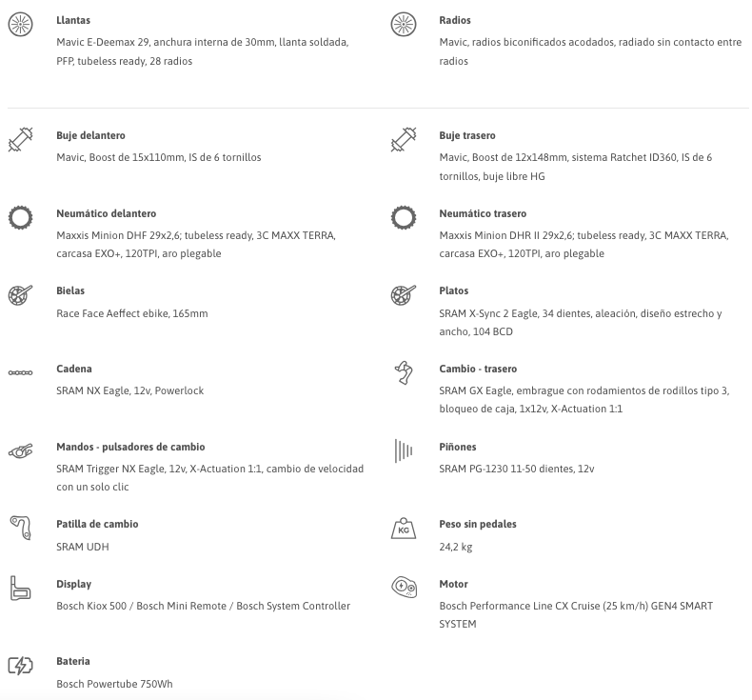Click the 24,2 kg weight value

(456, 547)
